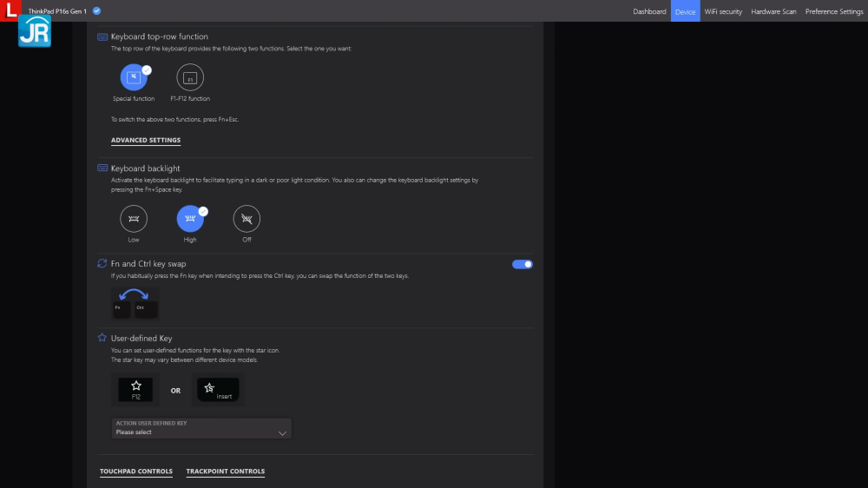Click the Keyboard top-row function heading

160,36
